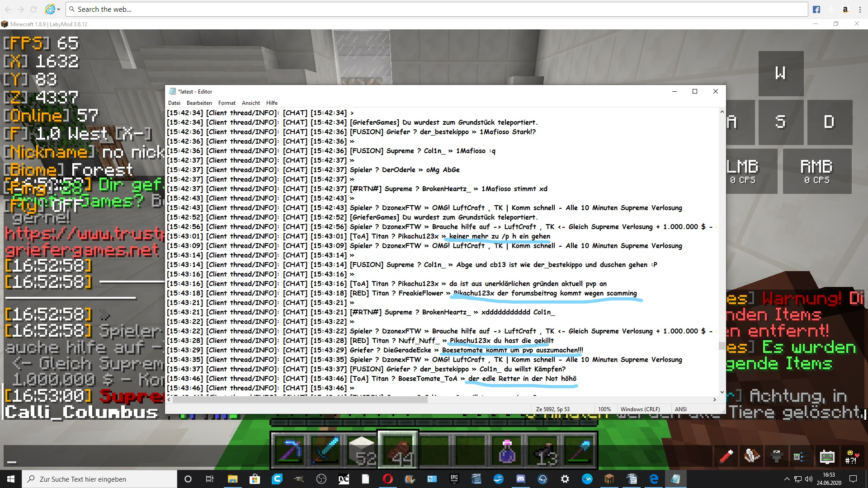The height and width of the screenshot is (488, 868).
Task: Click the browser Search the web field
Action: [x=437, y=9]
